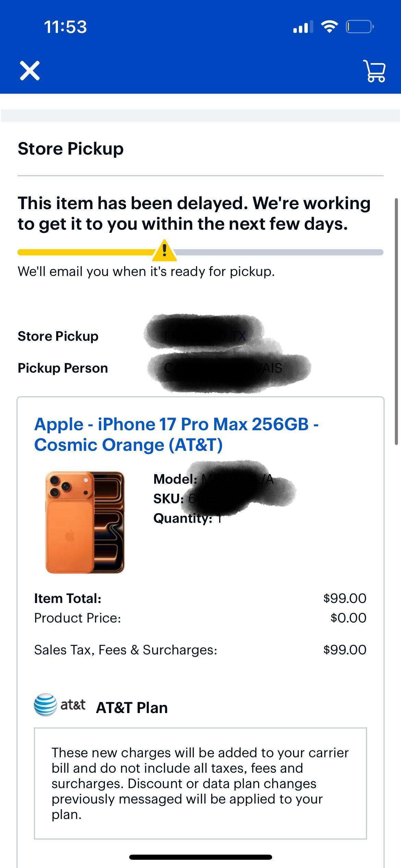
Task: Tap the orange iPhone product thumbnail
Action: [x=85, y=522]
